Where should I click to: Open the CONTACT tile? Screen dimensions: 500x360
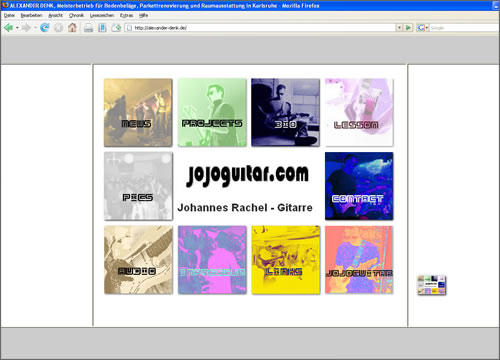click(x=359, y=186)
